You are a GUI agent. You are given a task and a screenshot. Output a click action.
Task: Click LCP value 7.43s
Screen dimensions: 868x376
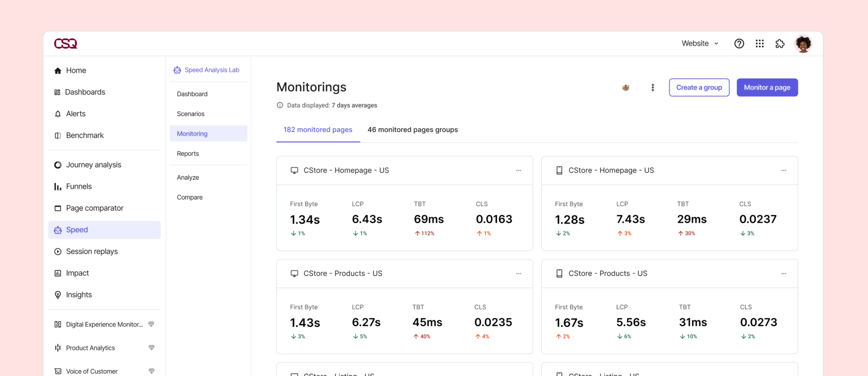coord(630,219)
